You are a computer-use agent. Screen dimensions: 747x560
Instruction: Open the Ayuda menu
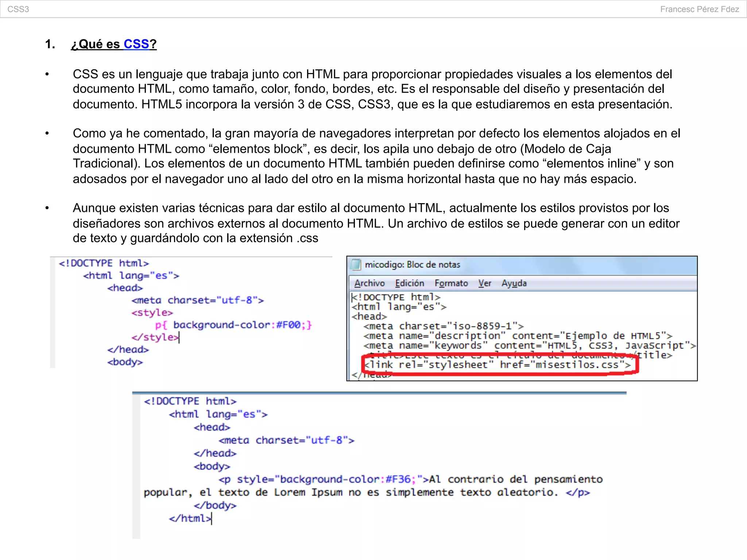[514, 283]
